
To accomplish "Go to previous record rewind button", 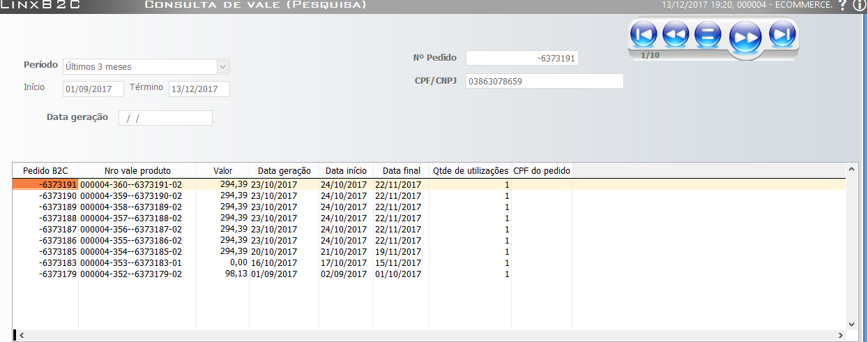I will [x=676, y=33].
